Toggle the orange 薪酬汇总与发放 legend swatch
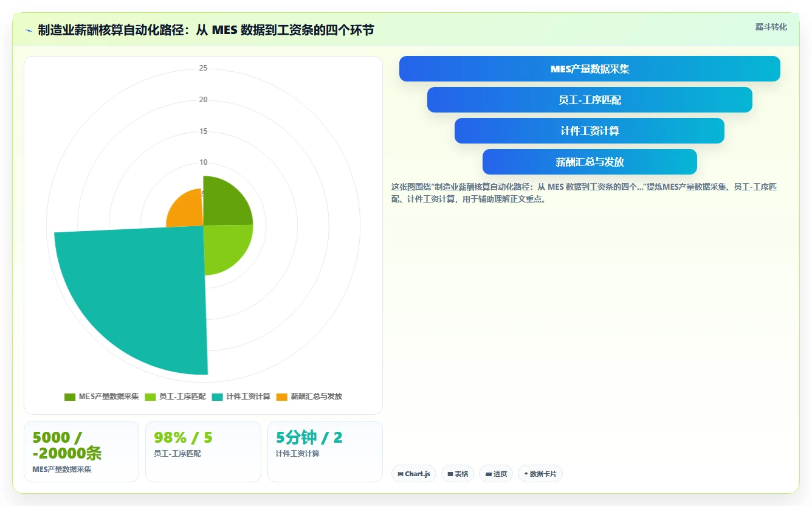The width and height of the screenshot is (812, 506). point(281,397)
